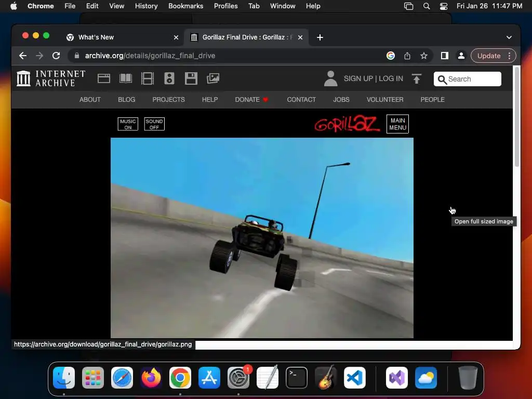
Task: Click the Share page icon in address bar
Action: pyautogui.click(x=407, y=56)
